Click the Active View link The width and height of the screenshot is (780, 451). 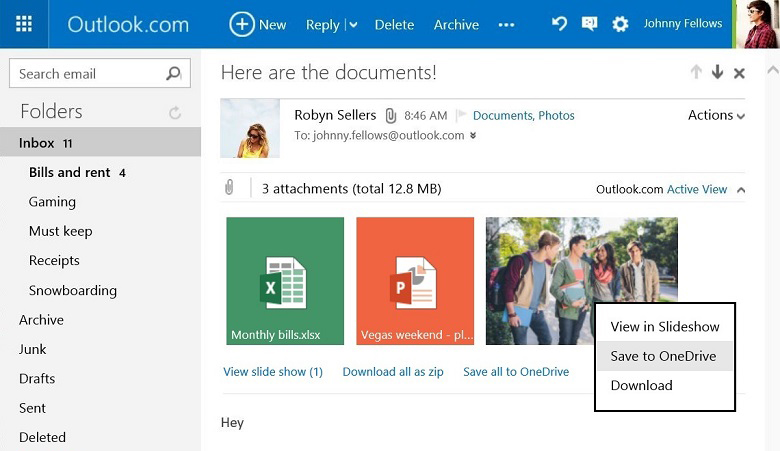click(696, 189)
